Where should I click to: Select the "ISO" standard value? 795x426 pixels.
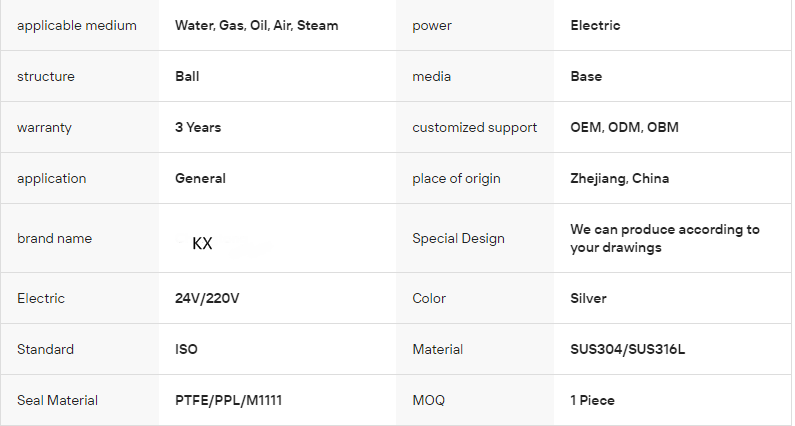click(186, 349)
